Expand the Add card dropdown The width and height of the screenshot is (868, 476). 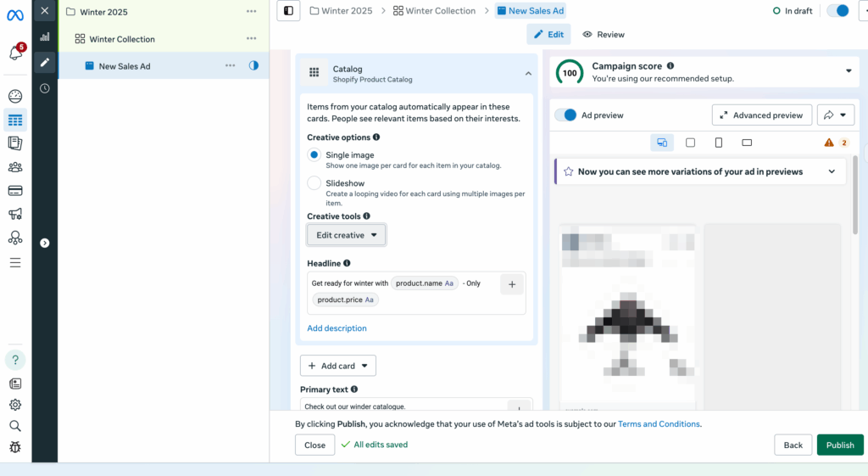click(338, 366)
